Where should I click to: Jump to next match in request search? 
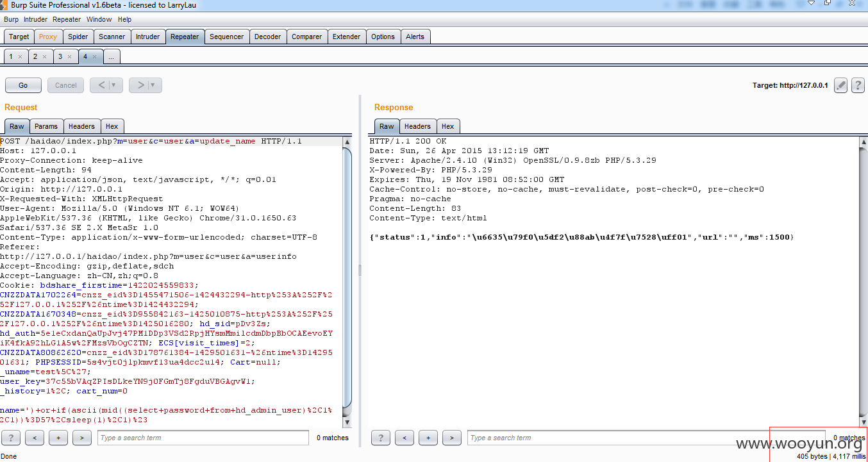tap(82, 438)
